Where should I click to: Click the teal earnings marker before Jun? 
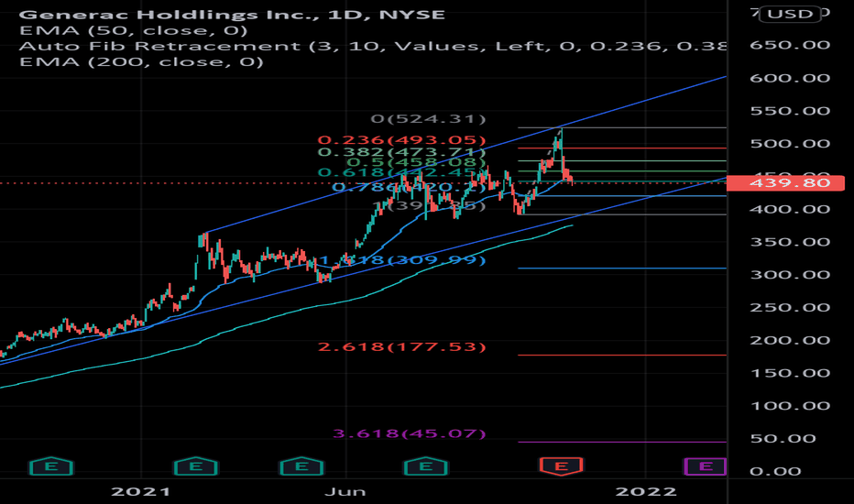(301, 466)
